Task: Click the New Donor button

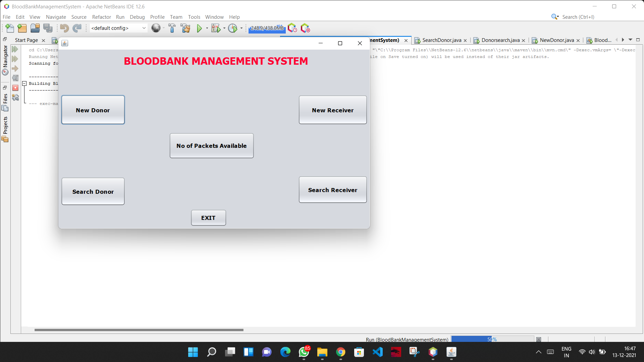Action: [93, 110]
